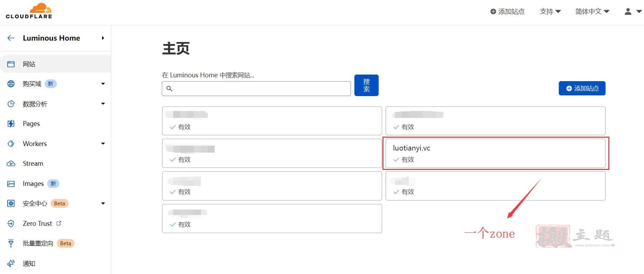Open 批量重定向 in the sidebar

(x=38, y=243)
